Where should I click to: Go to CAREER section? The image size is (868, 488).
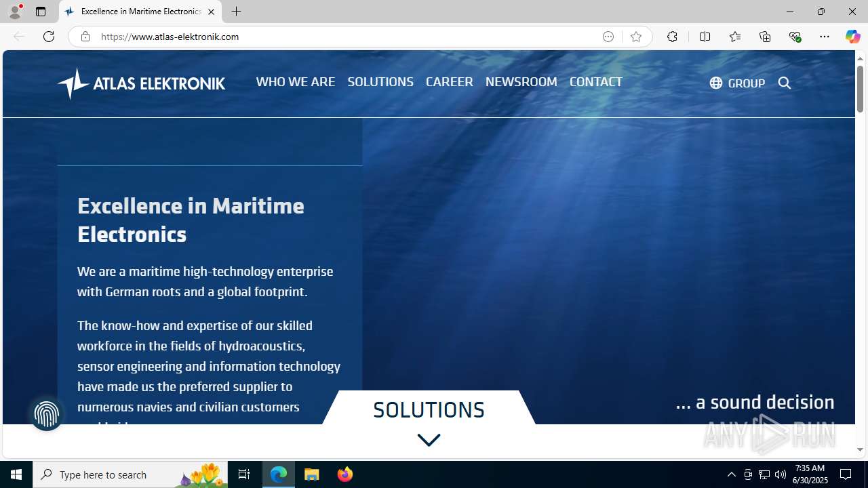click(x=450, y=81)
